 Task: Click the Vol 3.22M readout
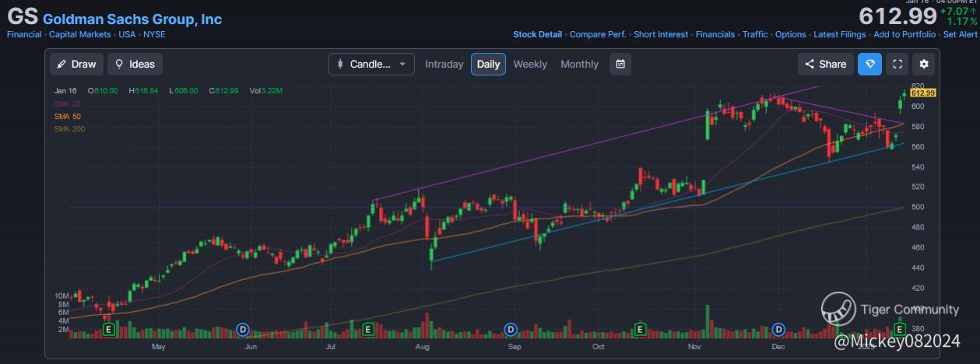point(265,91)
